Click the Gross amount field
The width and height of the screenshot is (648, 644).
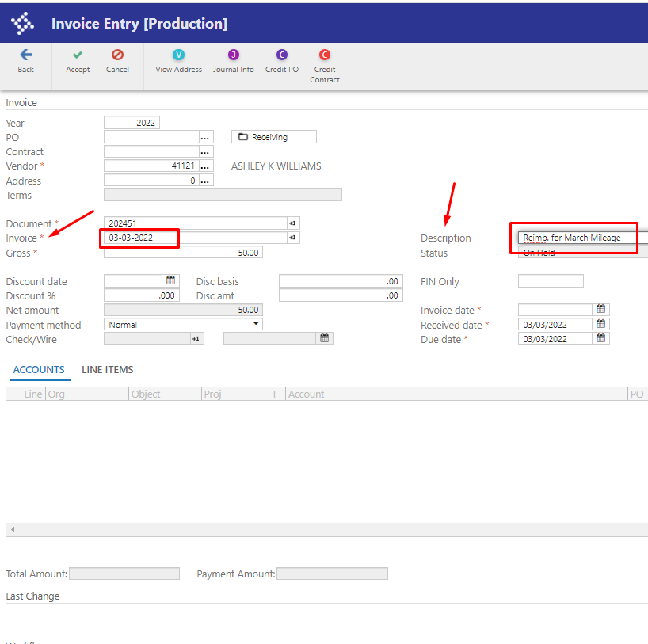183,253
